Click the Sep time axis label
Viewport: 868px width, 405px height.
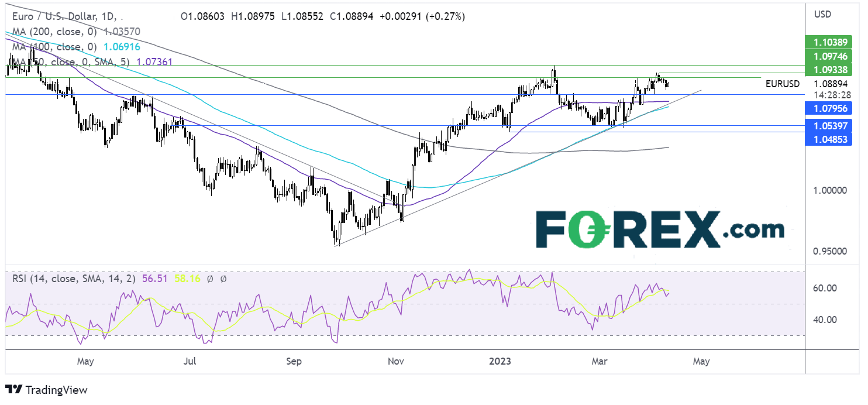[x=294, y=362]
